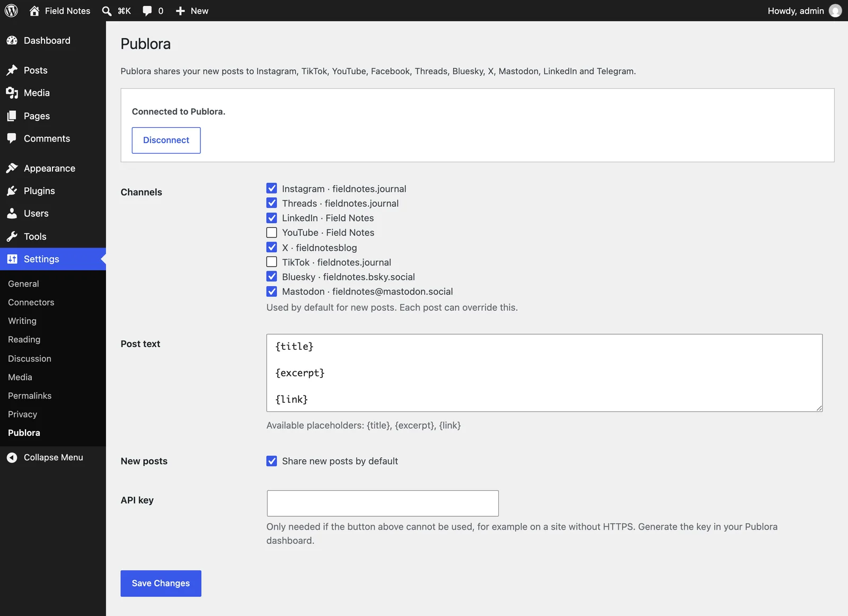This screenshot has width=848, height=616.
Task: Click the Pages icon in sidebar
Action: coord(12,116)
